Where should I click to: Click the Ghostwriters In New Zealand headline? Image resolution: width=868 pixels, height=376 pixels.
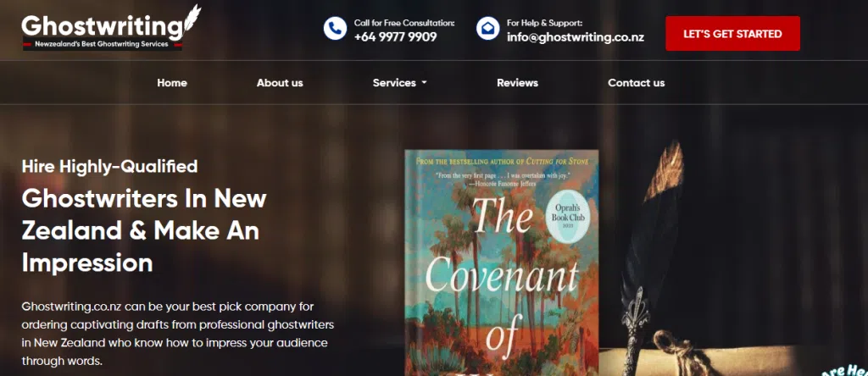pyautogui.click(x=144, y=230)
